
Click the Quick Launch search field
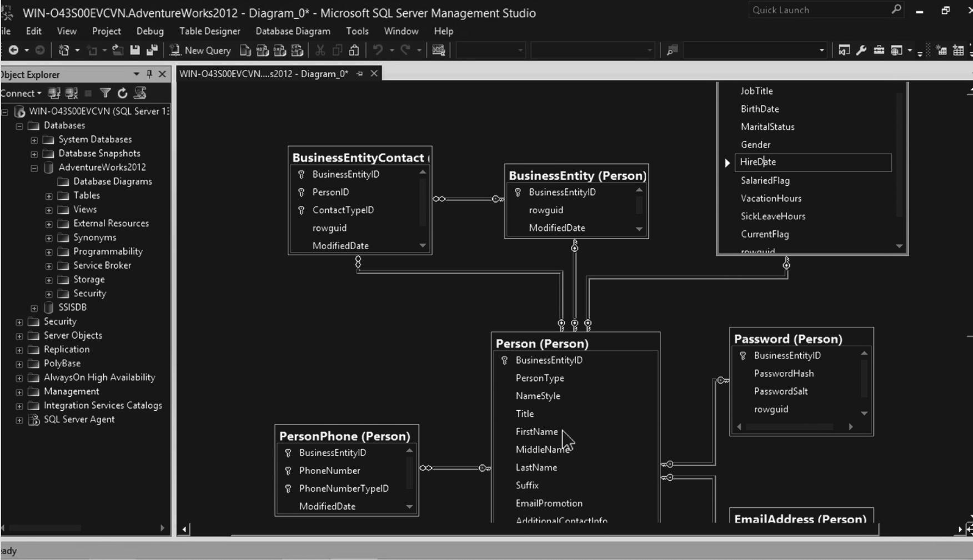point(819,10)
